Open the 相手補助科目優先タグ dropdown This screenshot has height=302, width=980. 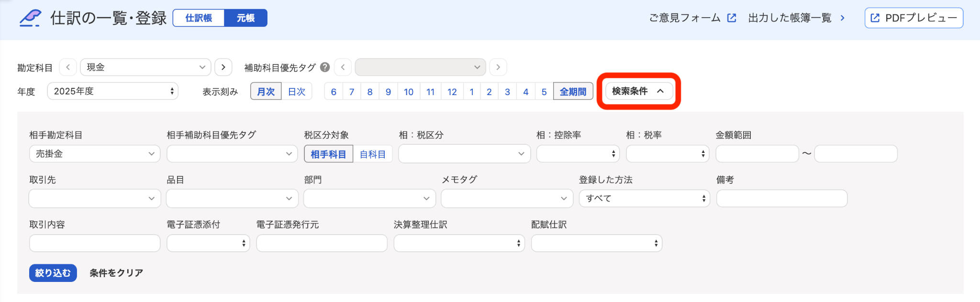point(232,154)
